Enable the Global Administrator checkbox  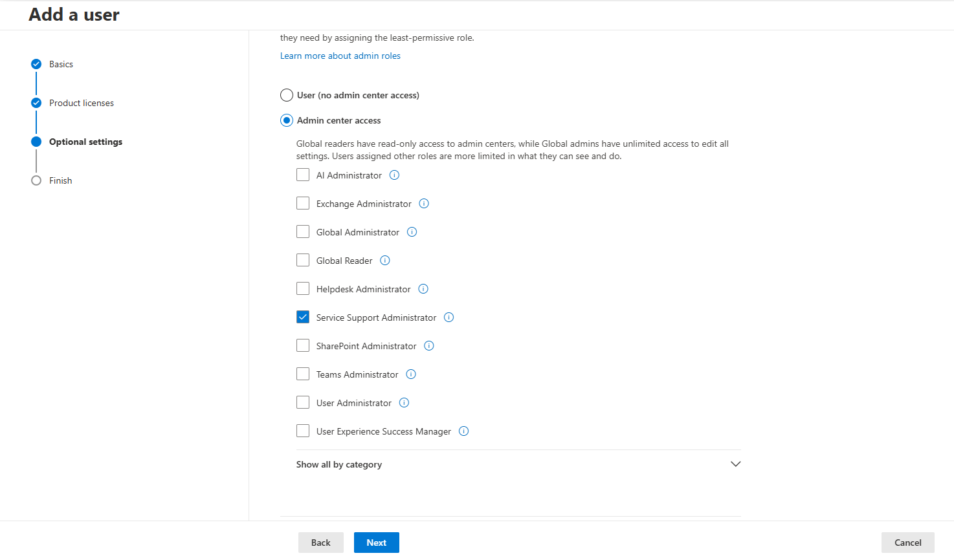pos(303,232)
